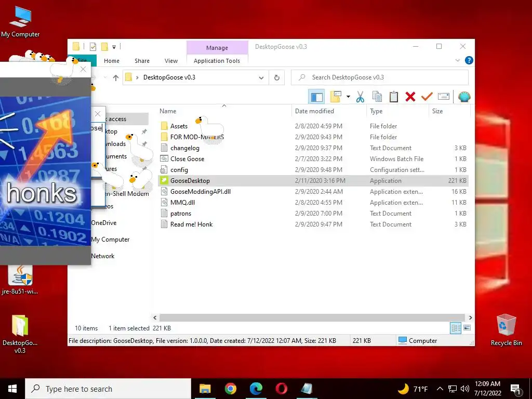Close the honks meme window
The image size is (532, 399).
(x=83, y=70)
